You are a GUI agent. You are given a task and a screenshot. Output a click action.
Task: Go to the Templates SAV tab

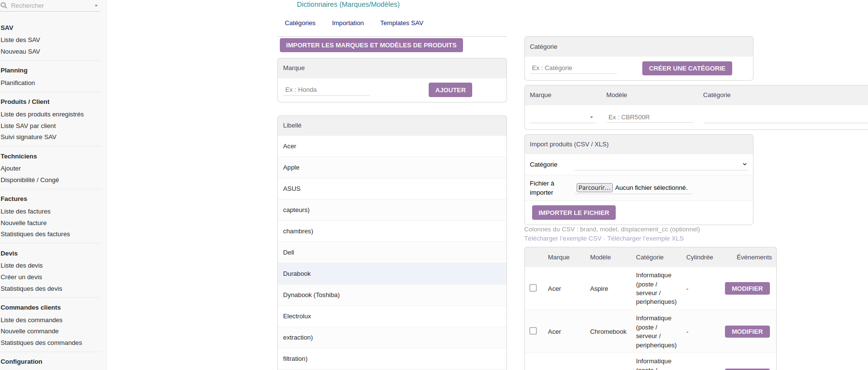(401, 23)
